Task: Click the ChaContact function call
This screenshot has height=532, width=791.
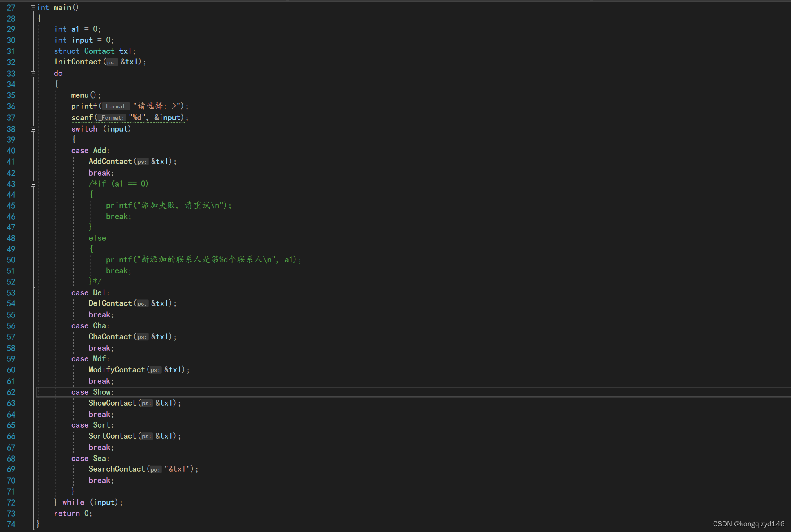Action: [x=133, y=337]
